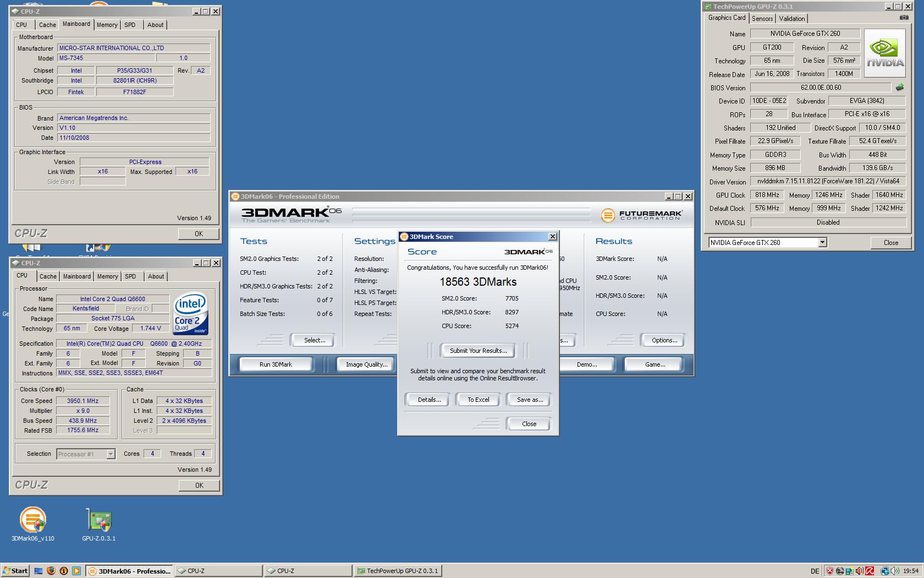The width and height of the screenshot is (924, 578).
Task: Click the GPU-Z screenshot camera icon
Action: click(904, 18)
